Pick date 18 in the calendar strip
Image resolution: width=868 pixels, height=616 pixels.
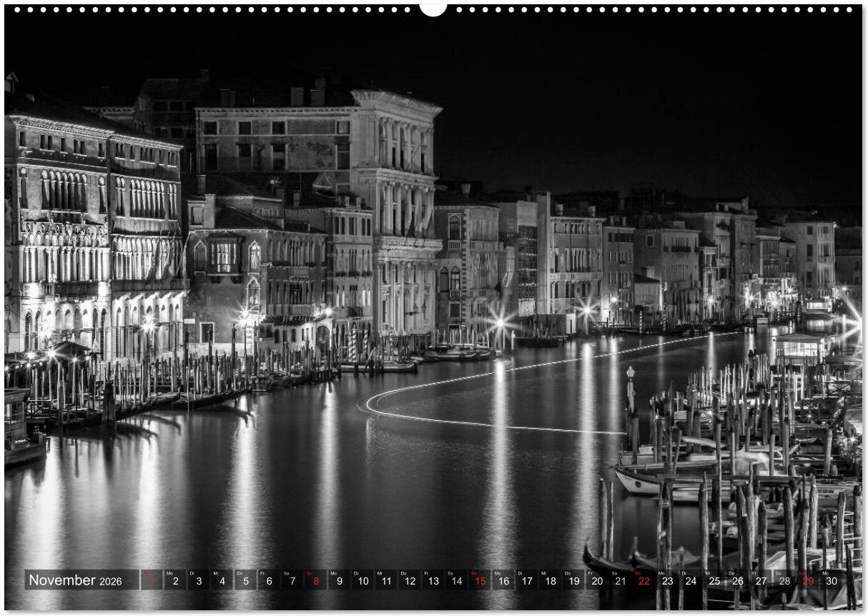coord(550,580)
